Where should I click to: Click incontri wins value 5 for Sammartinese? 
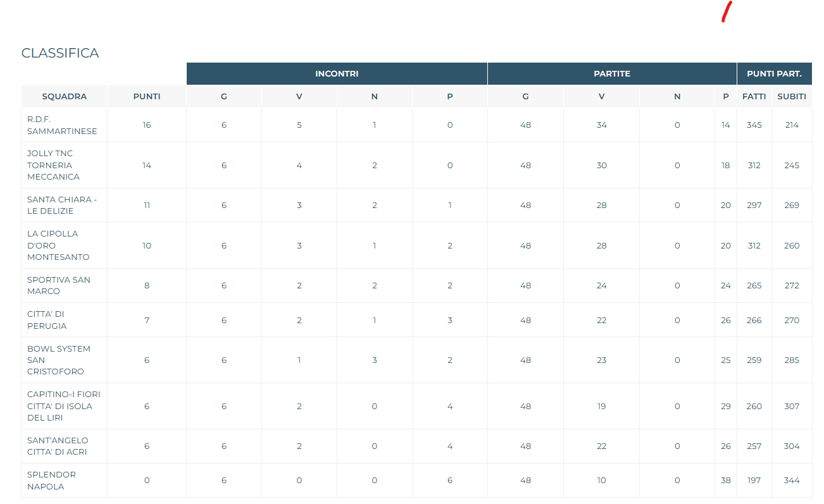coord(299,125)
